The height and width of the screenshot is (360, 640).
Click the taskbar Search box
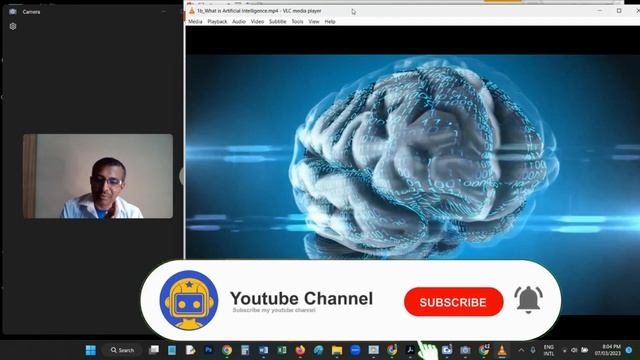tap(122, 350)
